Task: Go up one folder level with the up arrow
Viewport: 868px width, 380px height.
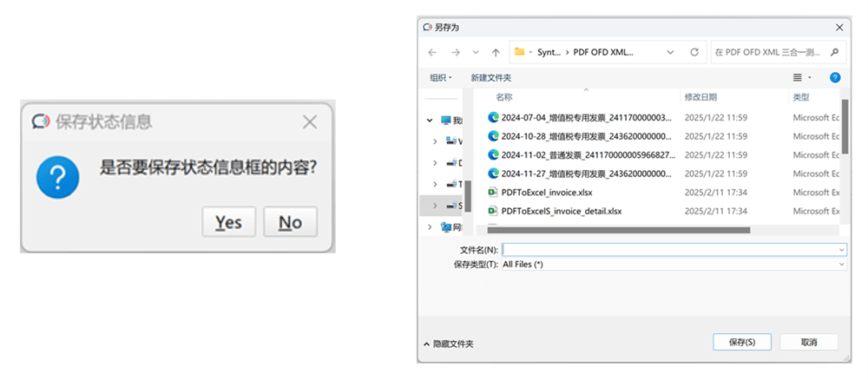Action: click(x=496, y=53)
